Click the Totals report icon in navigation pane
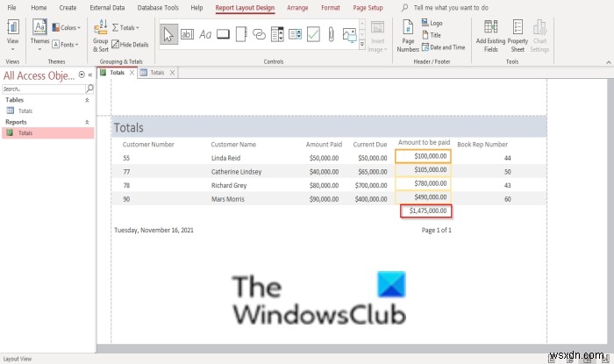The height and width of the screenshot is (364, 614). click(x=10, y=132)
